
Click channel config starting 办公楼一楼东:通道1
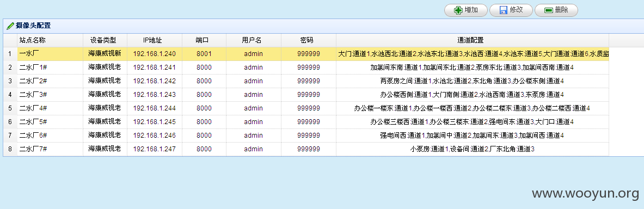[x=473, y=108]
